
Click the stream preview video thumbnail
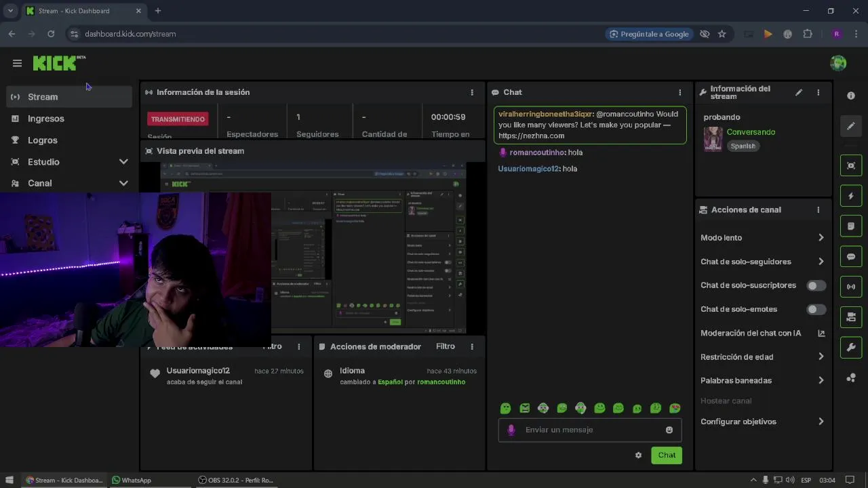coord(313,247)
